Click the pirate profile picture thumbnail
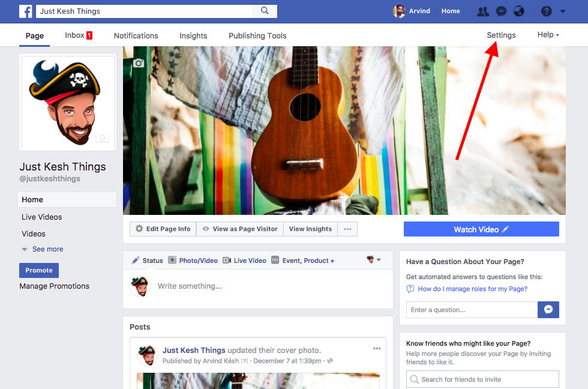The height and width of the screenshot is (389, 588). tap(67, 102)
